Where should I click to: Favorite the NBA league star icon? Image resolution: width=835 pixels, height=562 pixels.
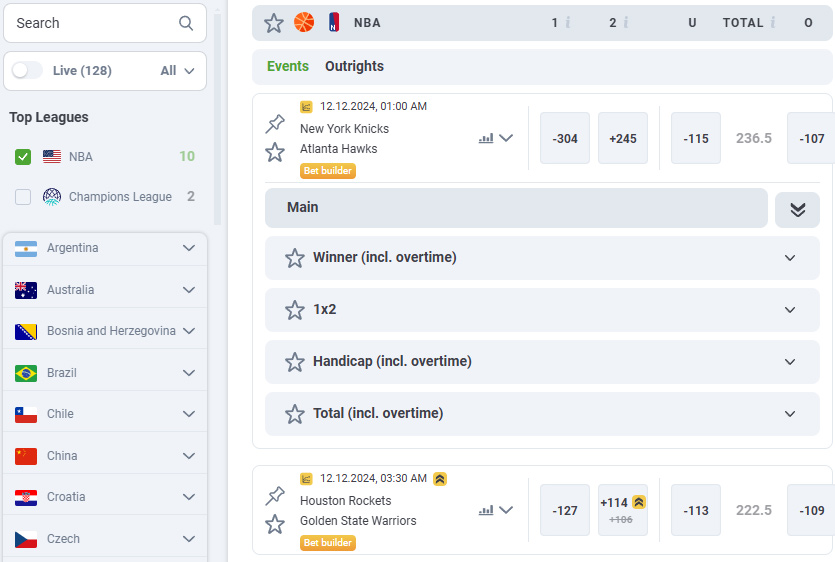(274, 23)
